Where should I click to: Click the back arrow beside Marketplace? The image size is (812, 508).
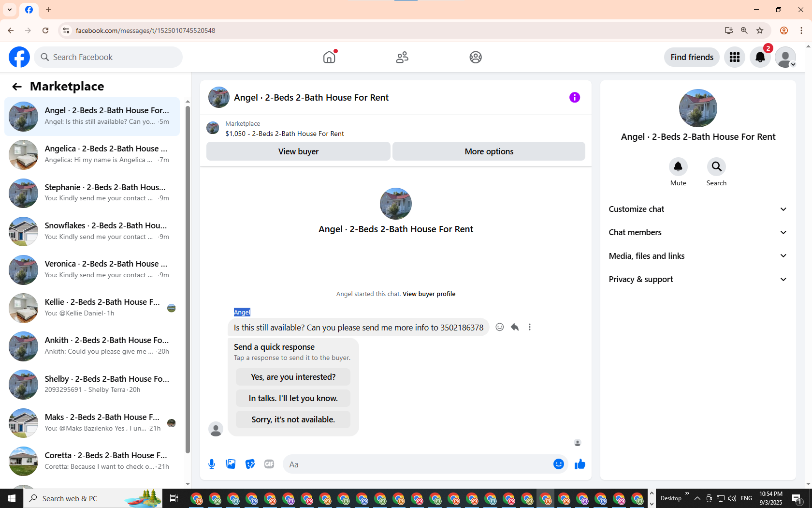pos(17,87)
